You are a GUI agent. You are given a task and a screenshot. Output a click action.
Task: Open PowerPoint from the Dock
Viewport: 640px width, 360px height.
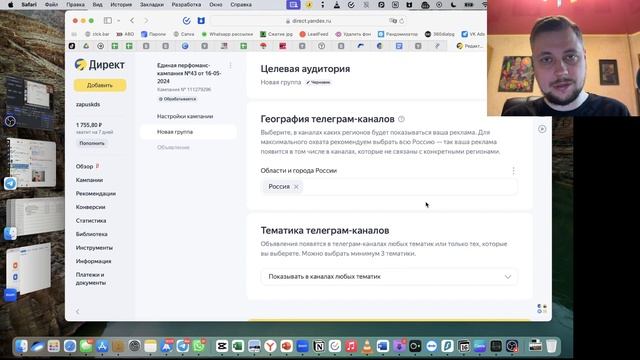point(287,346)
